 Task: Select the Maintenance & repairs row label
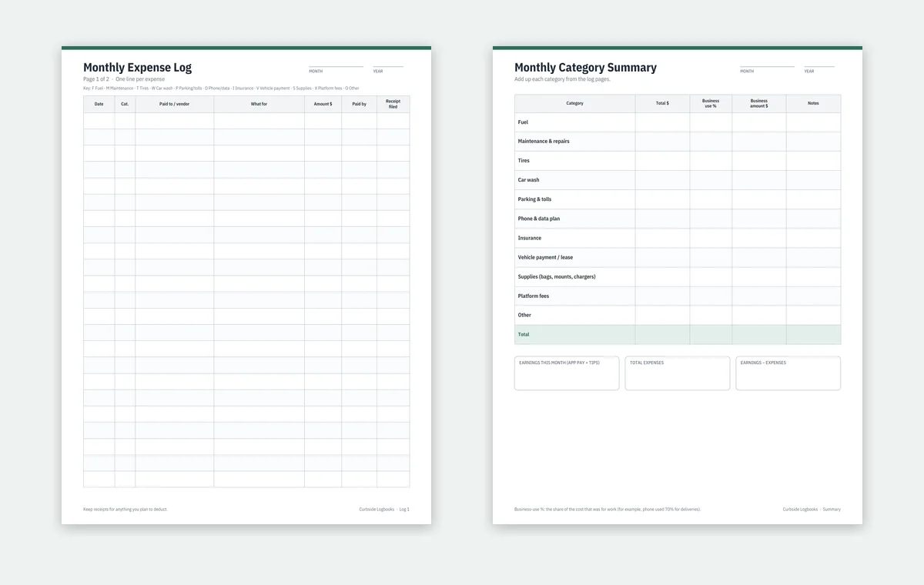coord(544,142)
